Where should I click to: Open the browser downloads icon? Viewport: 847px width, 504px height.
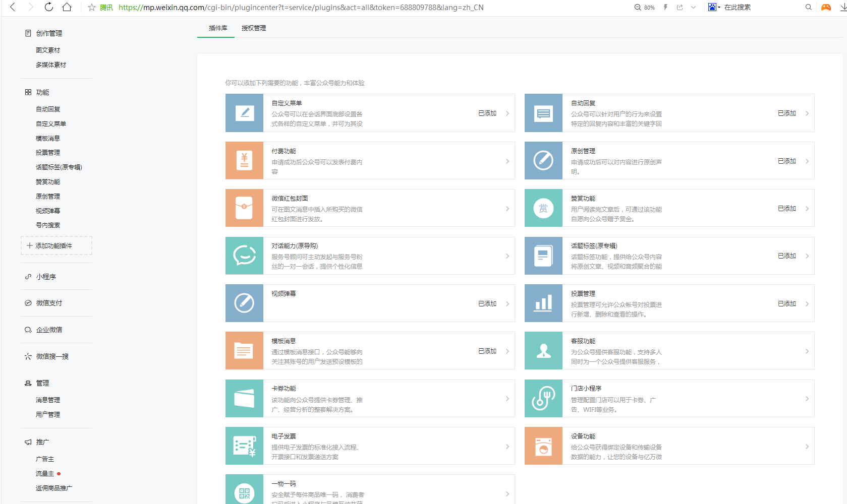tap(843, 8)
